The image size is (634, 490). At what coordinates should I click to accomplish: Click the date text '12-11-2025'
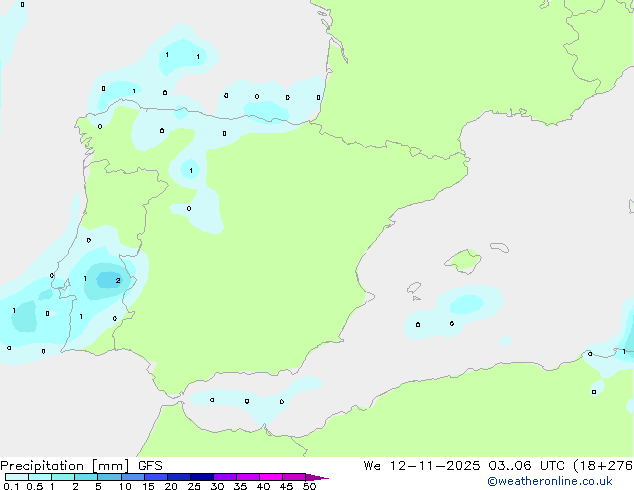click(435, 466)
